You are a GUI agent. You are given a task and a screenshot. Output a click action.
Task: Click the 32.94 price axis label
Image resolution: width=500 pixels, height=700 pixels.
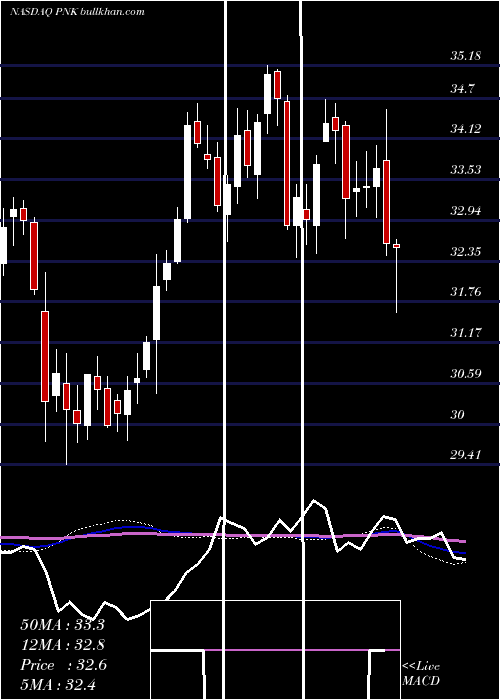click(x=466, y=211)
